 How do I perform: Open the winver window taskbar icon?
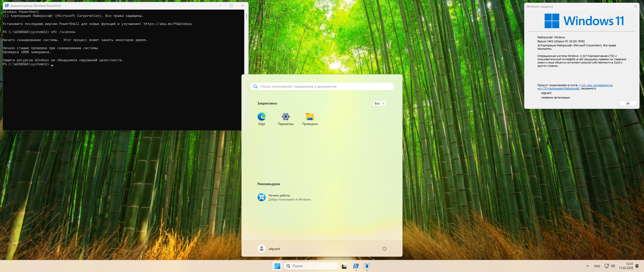tap(367, 266)
